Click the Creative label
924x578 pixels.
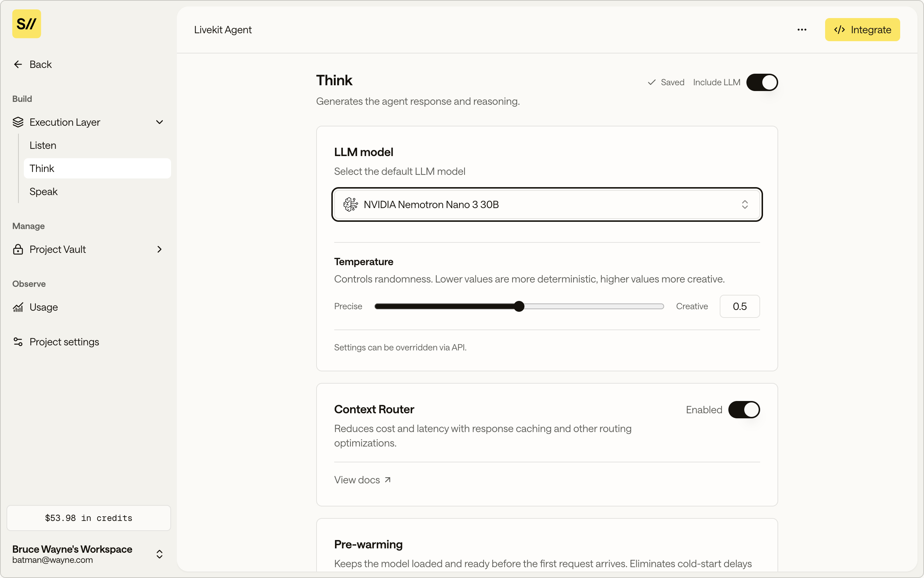tap(692, 306)
